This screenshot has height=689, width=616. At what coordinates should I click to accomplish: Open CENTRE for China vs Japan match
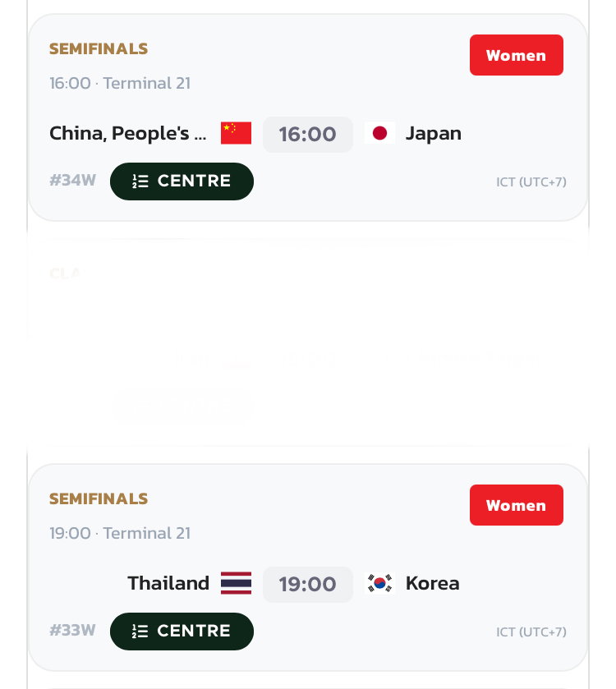tap(182, 181)
